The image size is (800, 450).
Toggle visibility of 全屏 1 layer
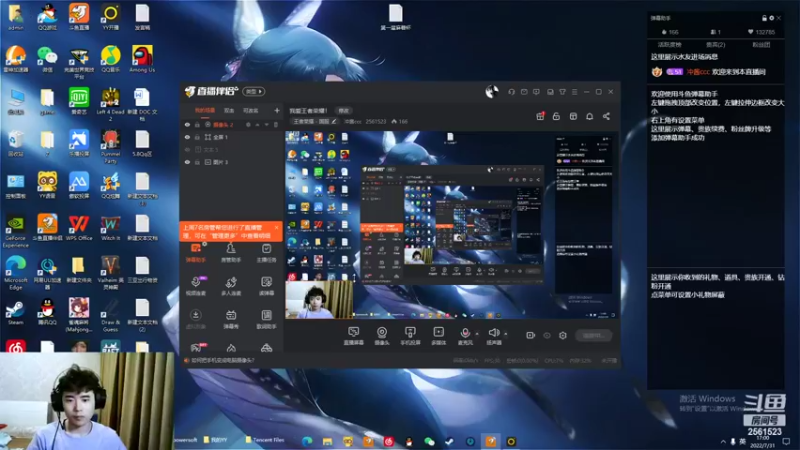click(187, 137)
